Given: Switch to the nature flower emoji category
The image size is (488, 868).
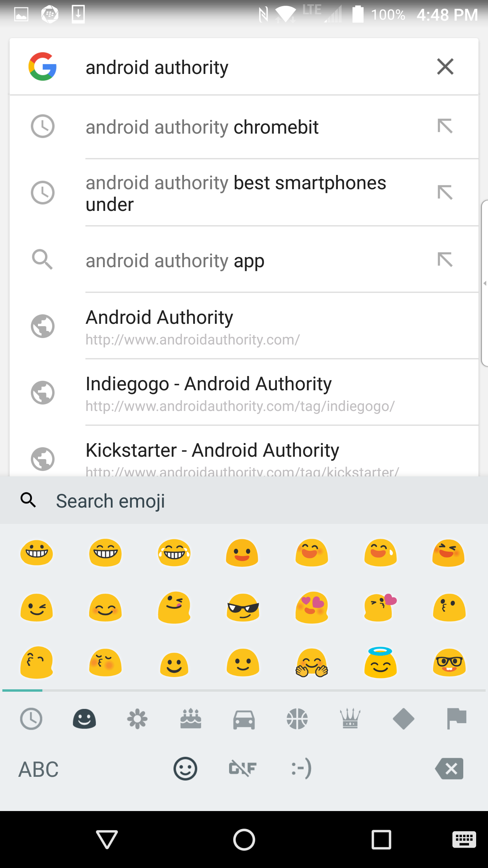Looking at the screenshot, I should 137,719.
